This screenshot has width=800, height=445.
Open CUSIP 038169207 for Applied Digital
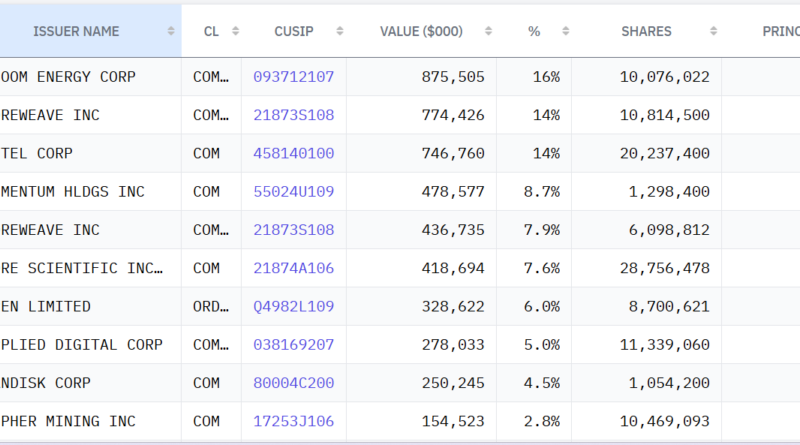coord(293,345)
